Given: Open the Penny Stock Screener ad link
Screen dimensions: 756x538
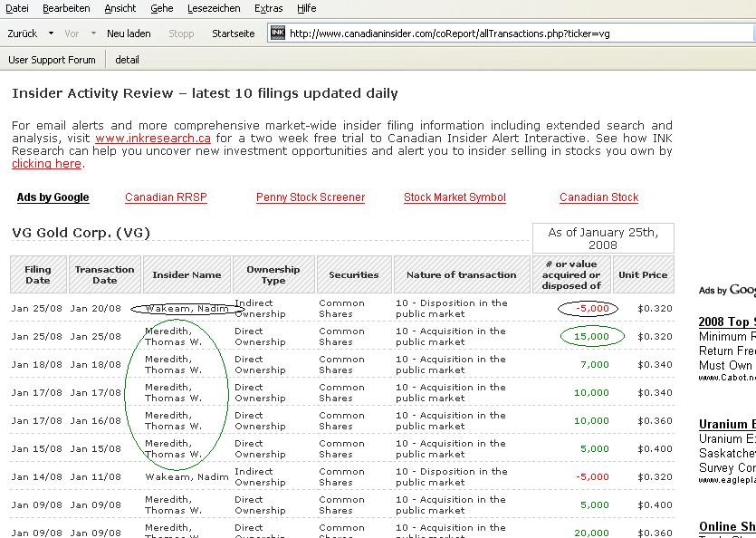Looking at the screenshot, I should [x=311, y=197].
